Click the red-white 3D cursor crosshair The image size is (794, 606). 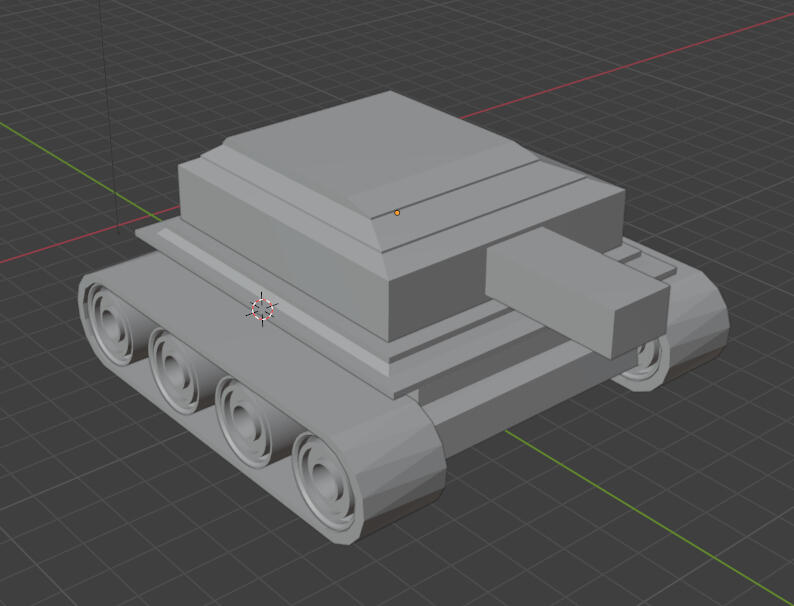point(262,309)
